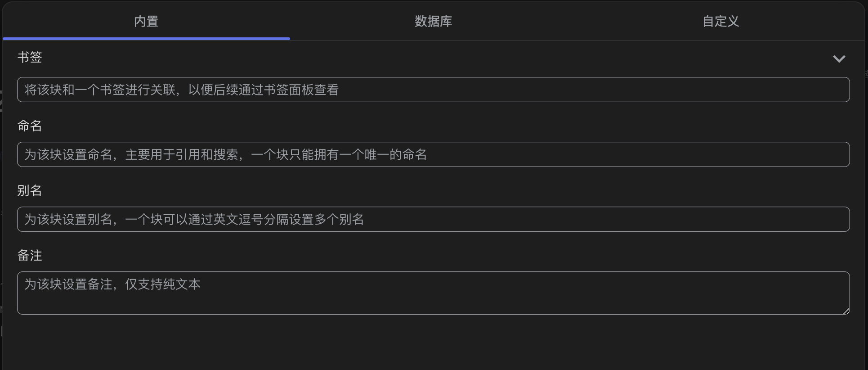Click the 书签 section label
This screenshot has height=370, width=868.
(x=30, y=57)
